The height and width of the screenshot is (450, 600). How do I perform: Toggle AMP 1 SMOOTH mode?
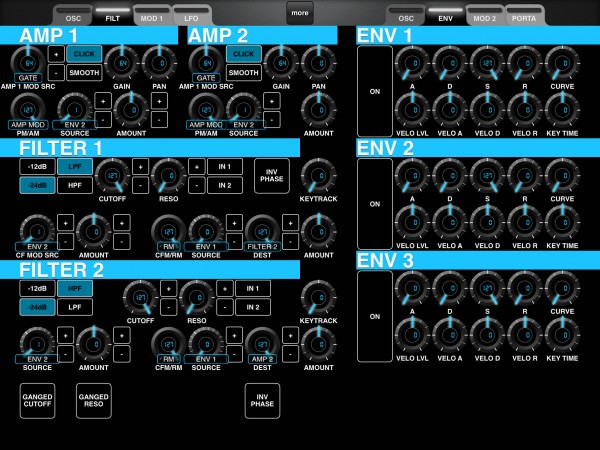pos(84,73)
